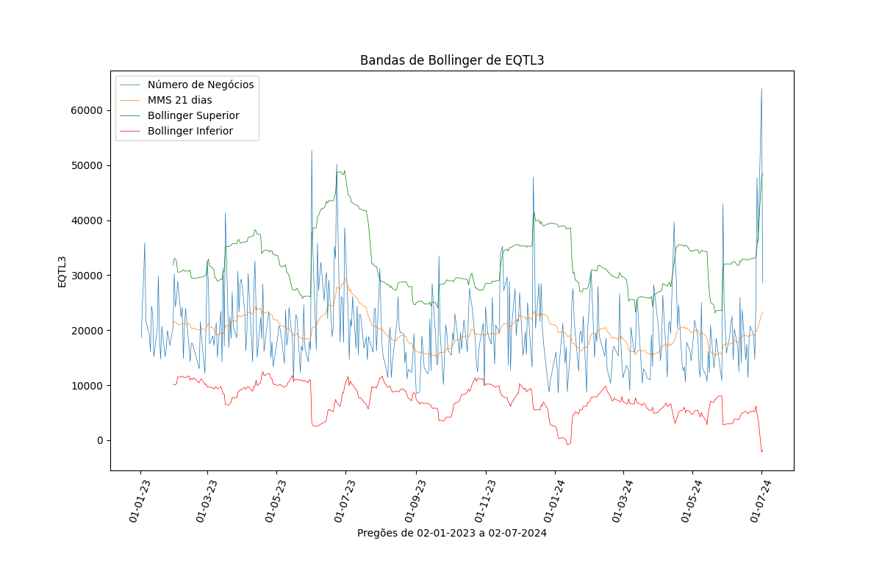Click the x-axis date label "01-07-23"

pos(345,501)
